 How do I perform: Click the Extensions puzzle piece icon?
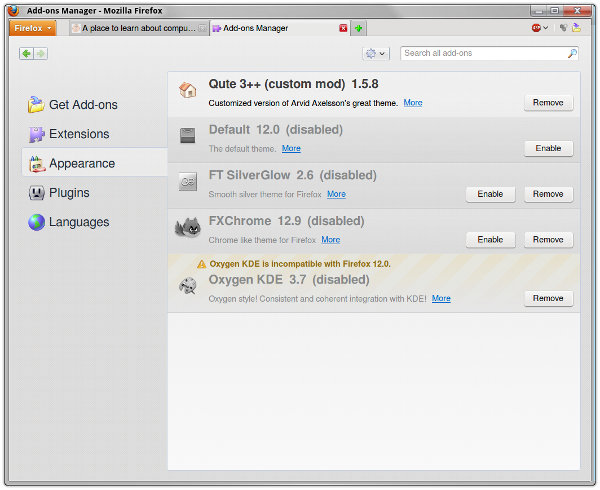click(x=36, y=134)
